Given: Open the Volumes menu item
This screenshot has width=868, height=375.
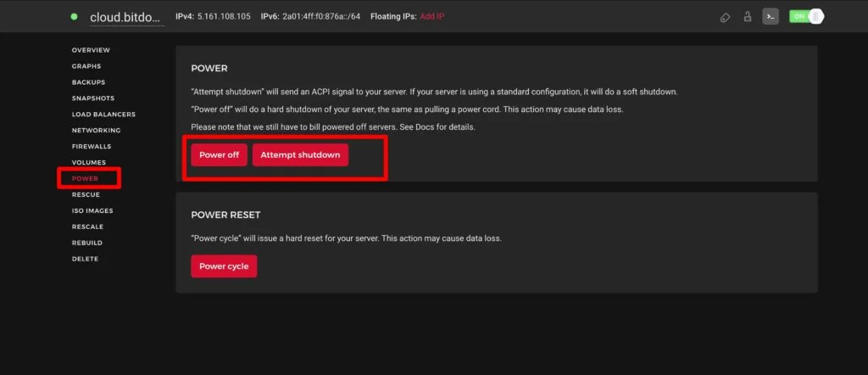Looking at the screenshot, I should pyautogui.click(x=89, y=163).
